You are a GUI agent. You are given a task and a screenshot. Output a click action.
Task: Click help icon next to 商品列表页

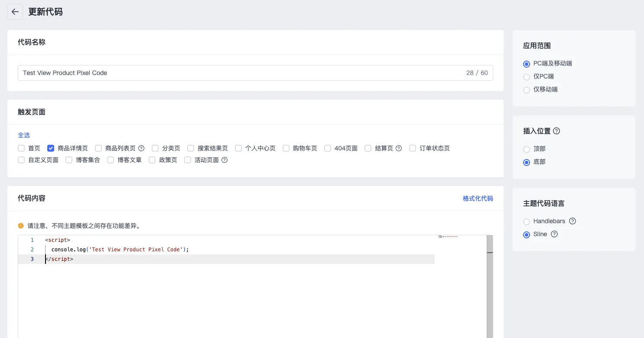pyautogui.click(x=141, y=148)
